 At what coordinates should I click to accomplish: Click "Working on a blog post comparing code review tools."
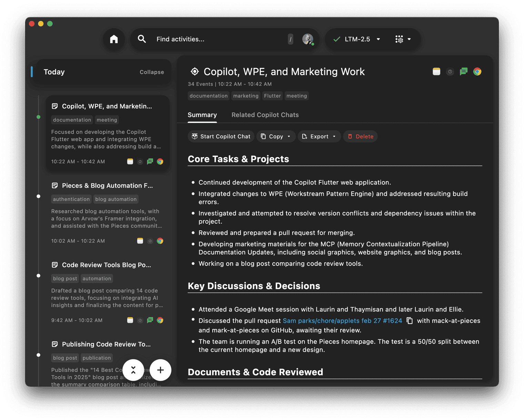click(x=281, y=264)
